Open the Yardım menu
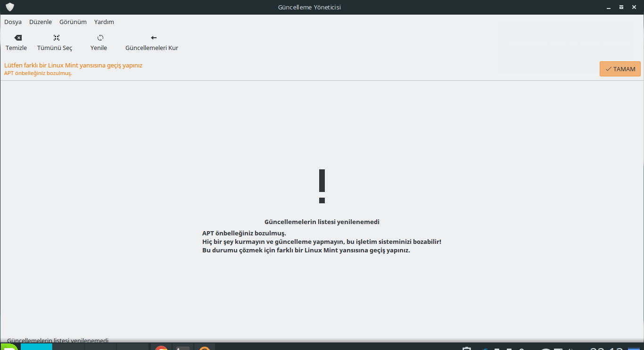The width and height of the screenshot is (644, 350). tap(104, 22)
